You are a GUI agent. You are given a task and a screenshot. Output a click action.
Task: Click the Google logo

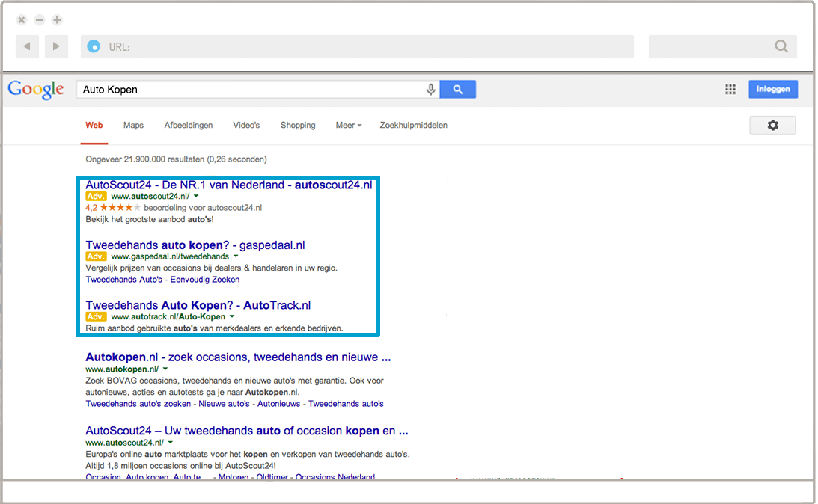[36, 90]
